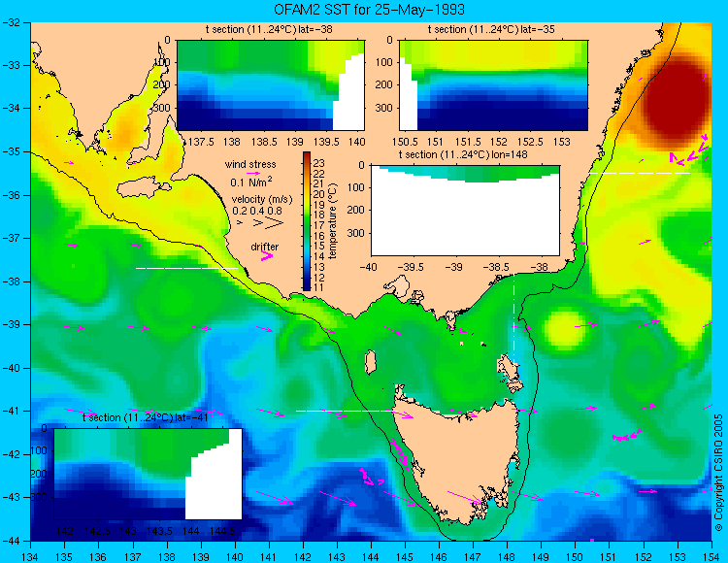This screenshot has width=728, height=563.
Task: Select the "0.2 0.4 0.8" velocity scale values
Action: coord(257,211)
